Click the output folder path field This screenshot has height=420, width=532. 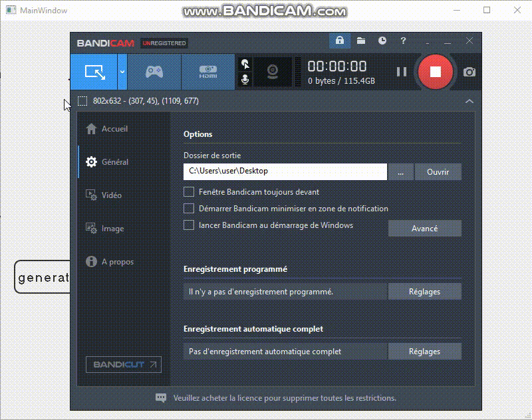(x=285, y=171)
